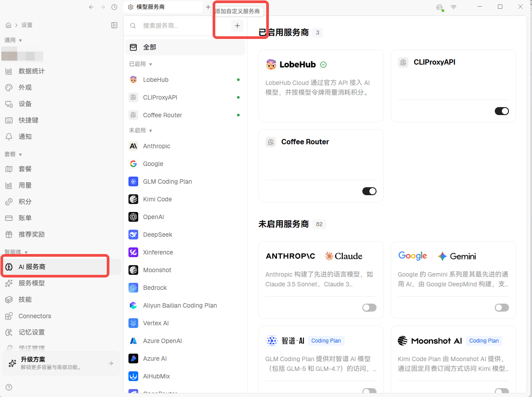Open the 智谱 AI Coding Plan card
This screenshot has width=532, height=397.
[x=321, y=359]
